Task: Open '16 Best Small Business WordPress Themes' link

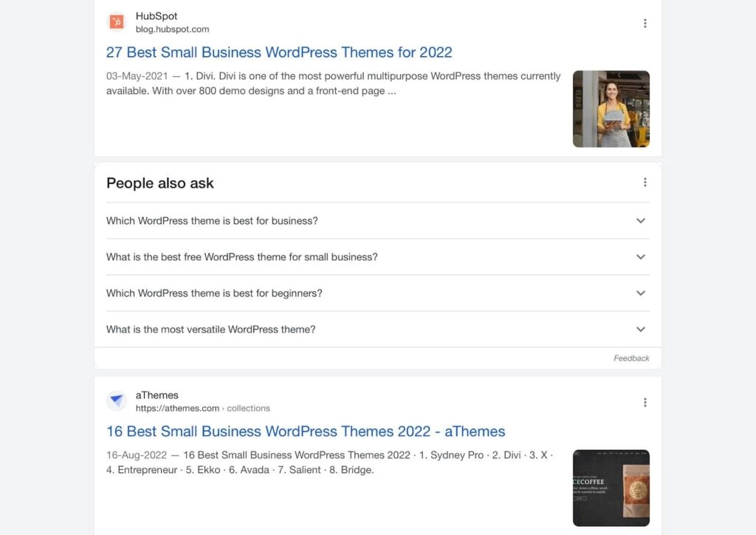Action: pyautogui.click(x=306, y=432)
